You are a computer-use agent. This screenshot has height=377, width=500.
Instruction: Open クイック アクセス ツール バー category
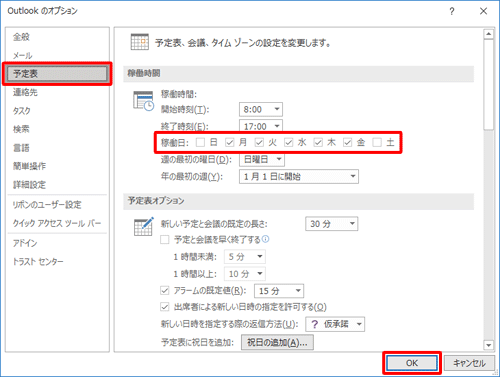click(x=57, y=223)
